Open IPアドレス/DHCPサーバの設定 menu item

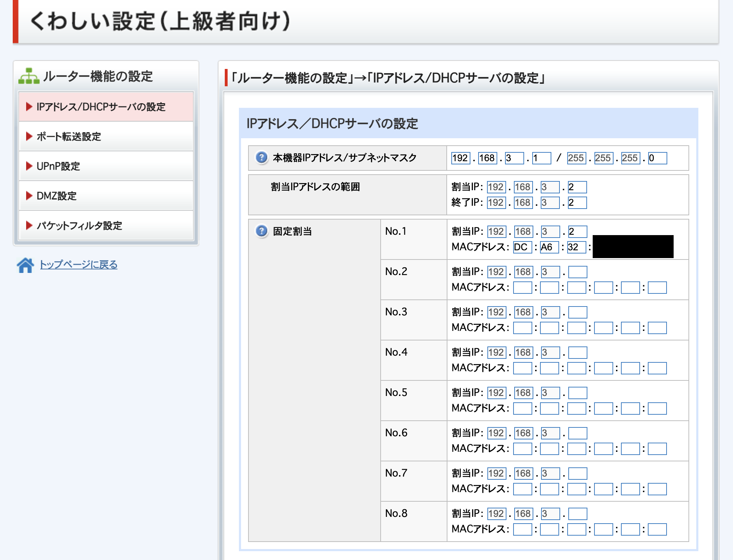click(101, 107)
